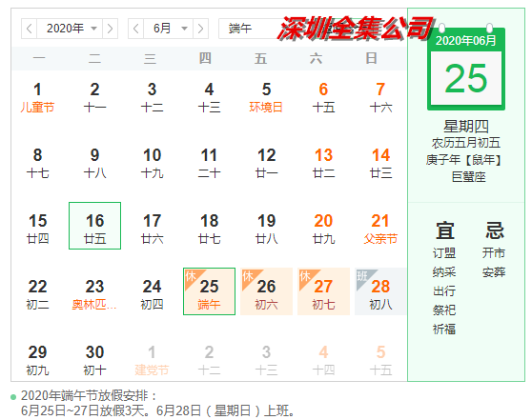532x420 pixels.
Task: Select June 1 儿童节
Action: point(37,97)
